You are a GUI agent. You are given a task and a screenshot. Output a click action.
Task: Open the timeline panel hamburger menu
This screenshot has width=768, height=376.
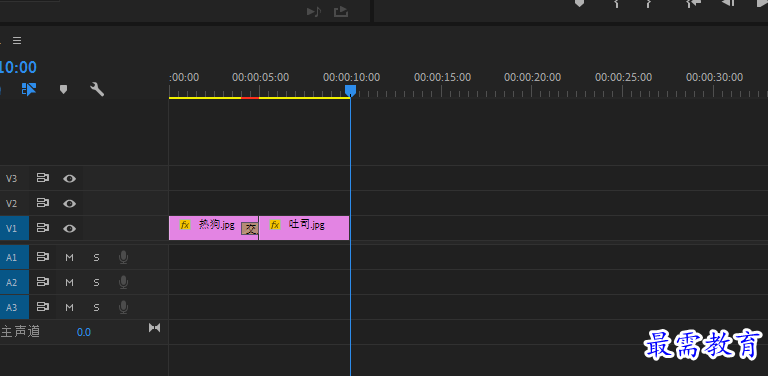click(17, 41)
